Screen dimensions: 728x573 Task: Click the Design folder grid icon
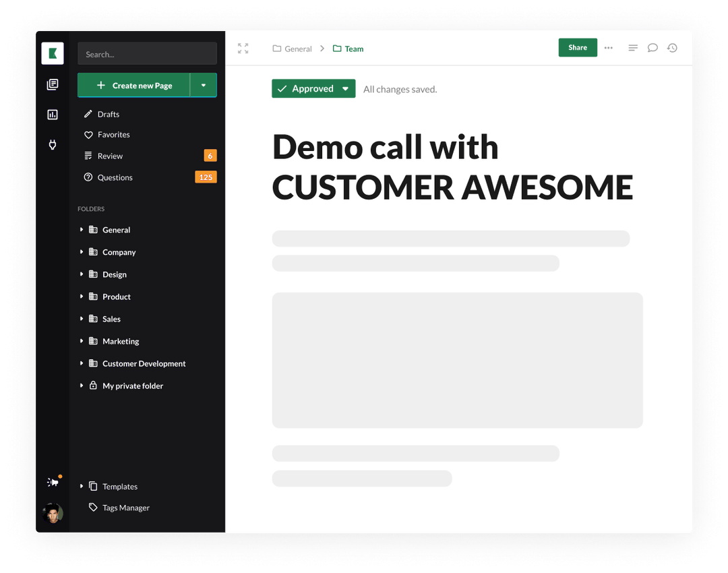click(x=93, y=274)
